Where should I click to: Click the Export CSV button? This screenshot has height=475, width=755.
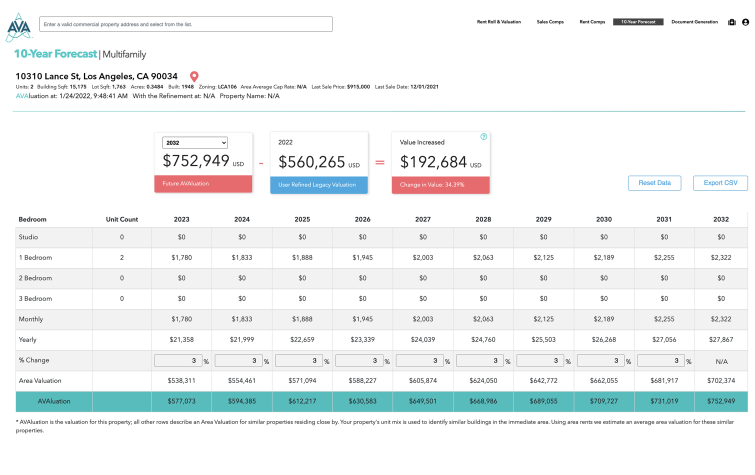click(719, 183)
